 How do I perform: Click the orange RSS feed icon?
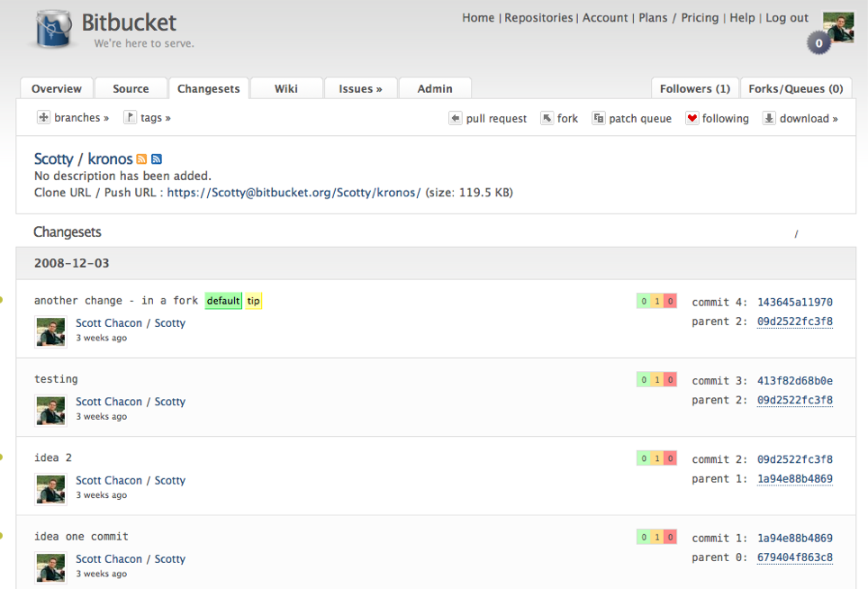coord(141,159)
